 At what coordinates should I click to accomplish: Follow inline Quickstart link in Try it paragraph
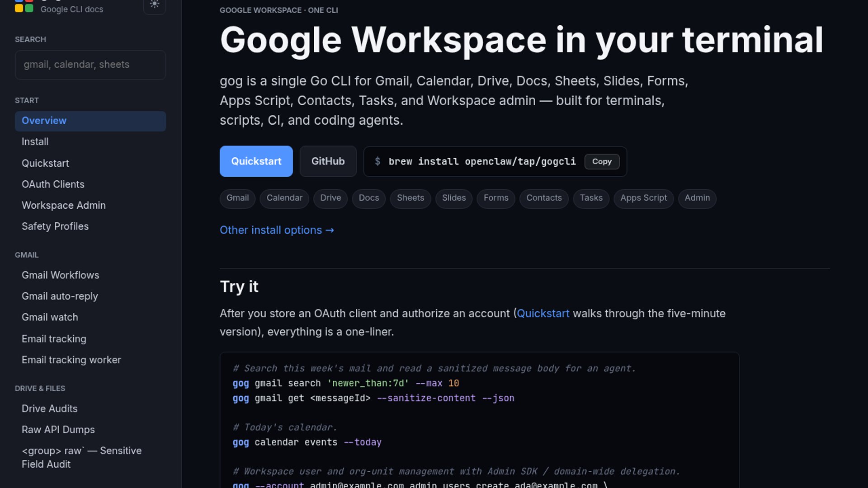point(543,314)
